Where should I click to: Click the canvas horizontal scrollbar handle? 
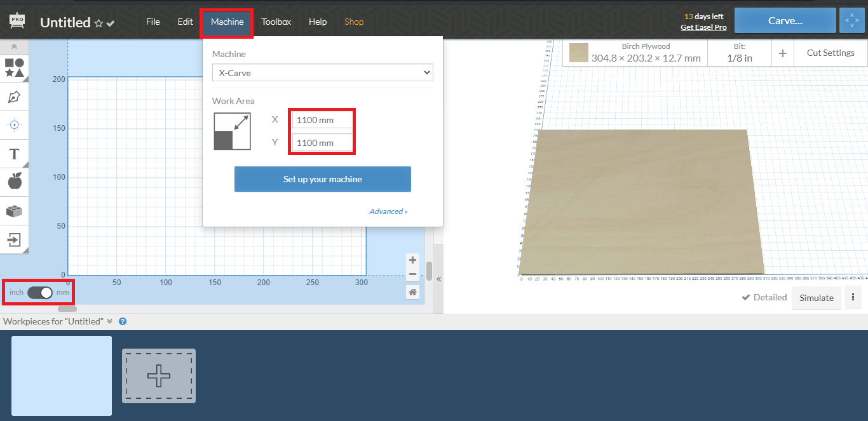67,309
